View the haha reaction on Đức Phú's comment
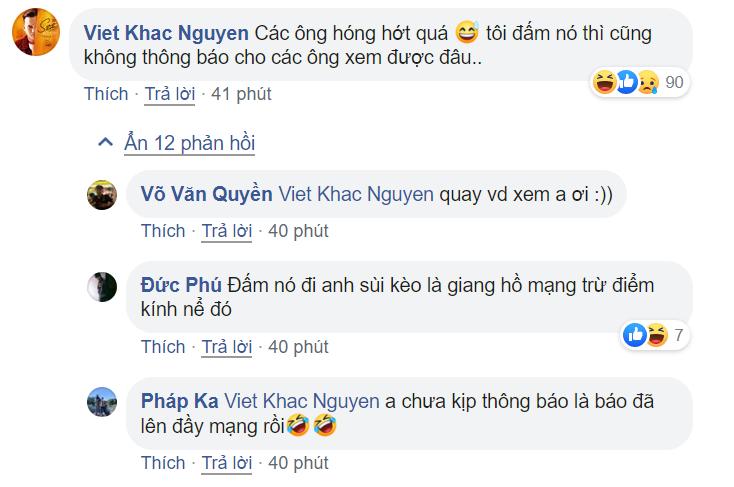This screenshot has height=487, width=734. tap(657, 335)
